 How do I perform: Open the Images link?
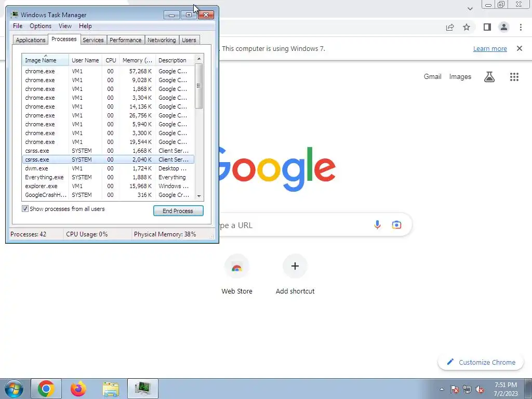coord(460,77)
